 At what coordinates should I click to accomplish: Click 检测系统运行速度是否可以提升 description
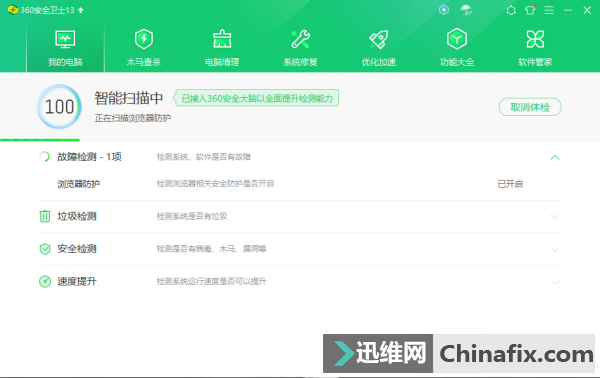pyautogui.click(x=211, y=281)
